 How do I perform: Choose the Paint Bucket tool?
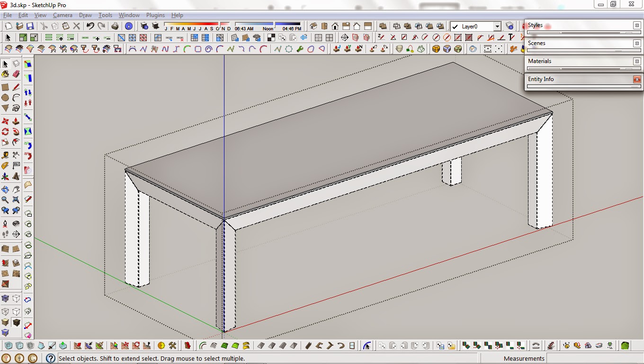coord(5,74)
